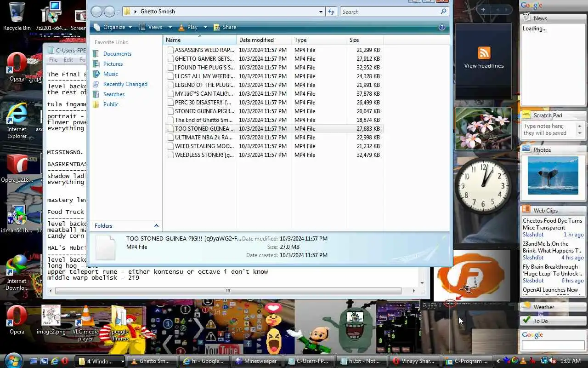Expand the Play button dropdown arrow
Screen dimensions: 588x368
click(205, 27)
